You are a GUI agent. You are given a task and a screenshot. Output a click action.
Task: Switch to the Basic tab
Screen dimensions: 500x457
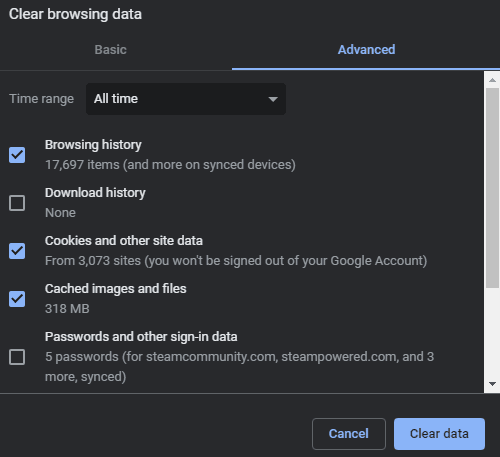pos(110,50)
